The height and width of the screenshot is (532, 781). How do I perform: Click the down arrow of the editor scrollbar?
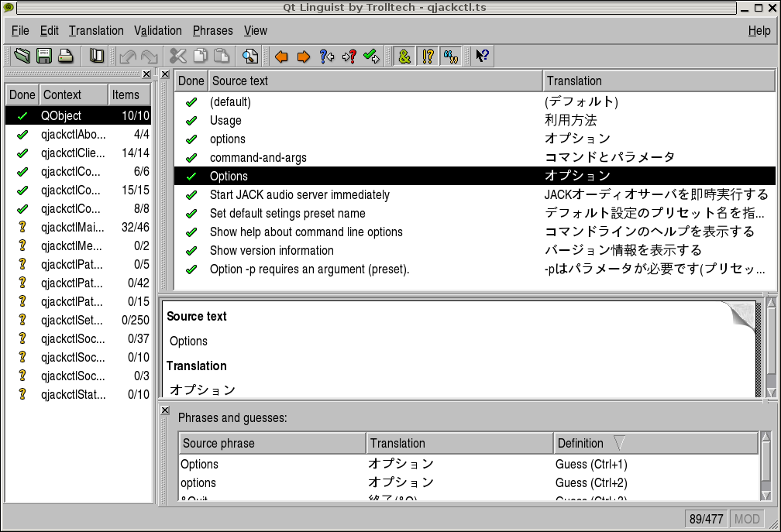[x=771, y=392]
